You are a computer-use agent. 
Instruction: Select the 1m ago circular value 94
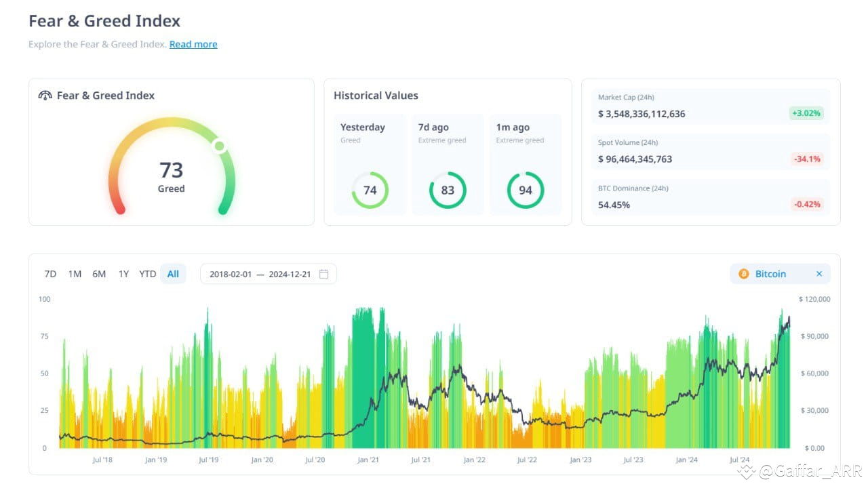[526, 190]
